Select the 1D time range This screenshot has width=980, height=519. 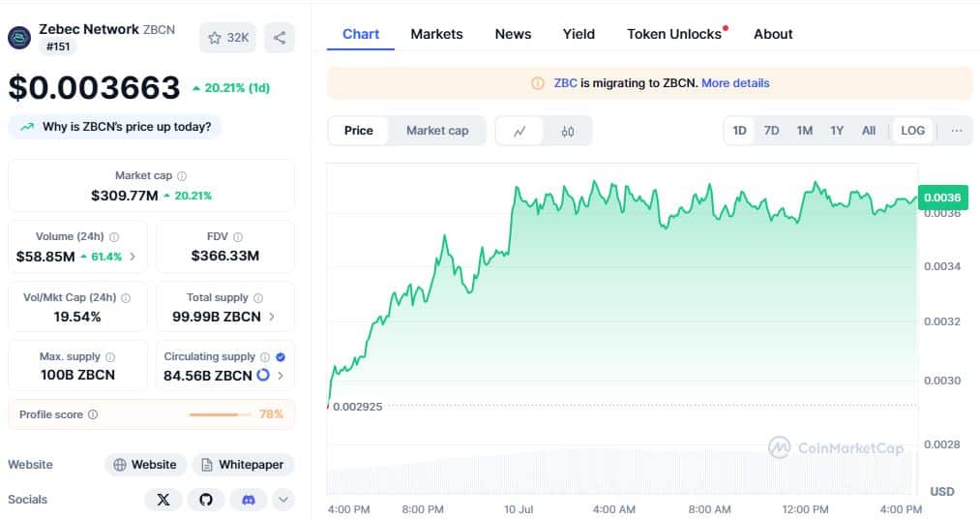tap(739, 131)
